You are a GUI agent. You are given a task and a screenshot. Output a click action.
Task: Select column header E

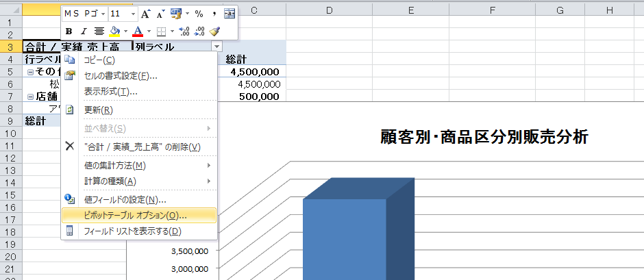pyautogui.click(x=410, y=11)
